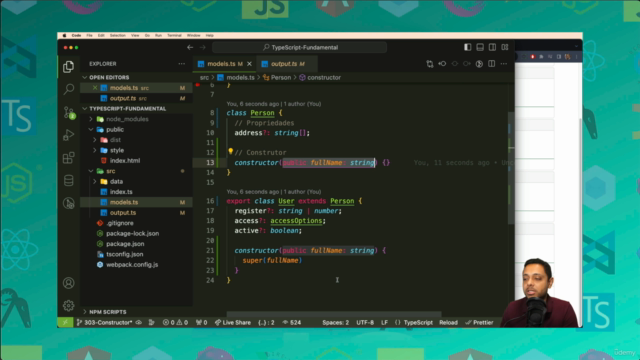Close the models.ts tab
This screenshot has height=360, width=640.
point(249,64)
